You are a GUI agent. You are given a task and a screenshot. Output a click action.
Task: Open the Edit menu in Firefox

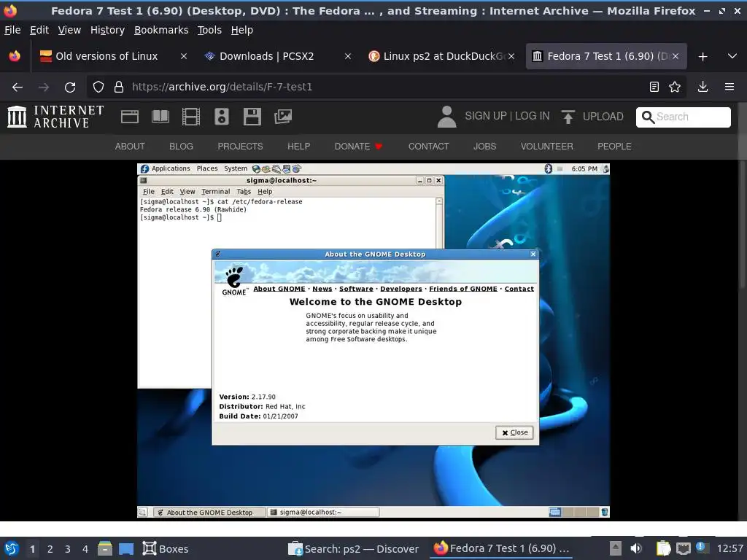39,30
